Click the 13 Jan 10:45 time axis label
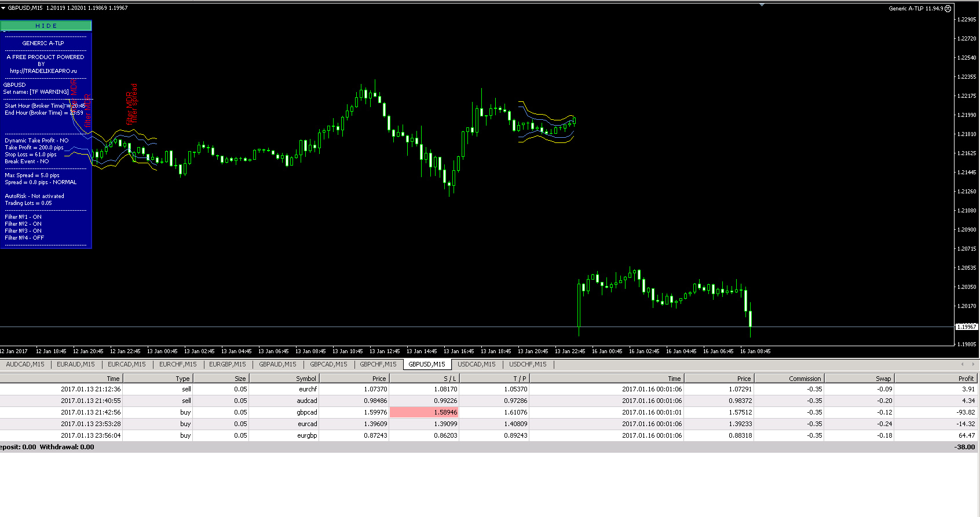This screenshot has width=980, height=517. pyautogui.click(x=347, y=351)
